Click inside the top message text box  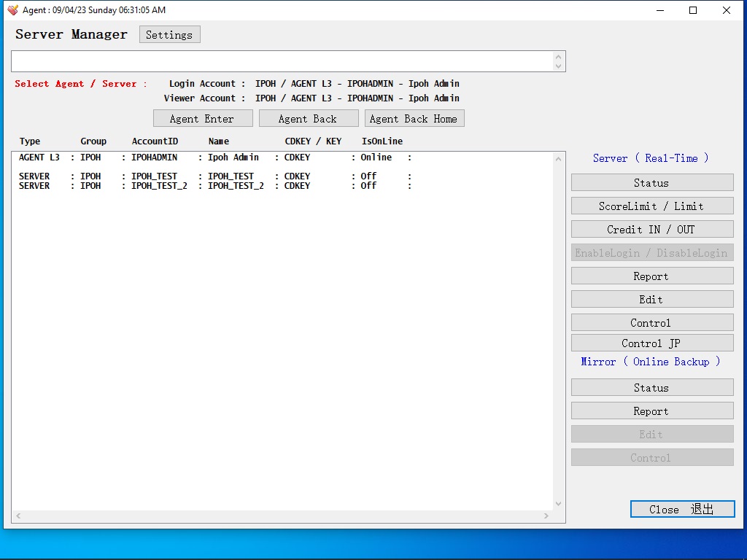(281, 61)
